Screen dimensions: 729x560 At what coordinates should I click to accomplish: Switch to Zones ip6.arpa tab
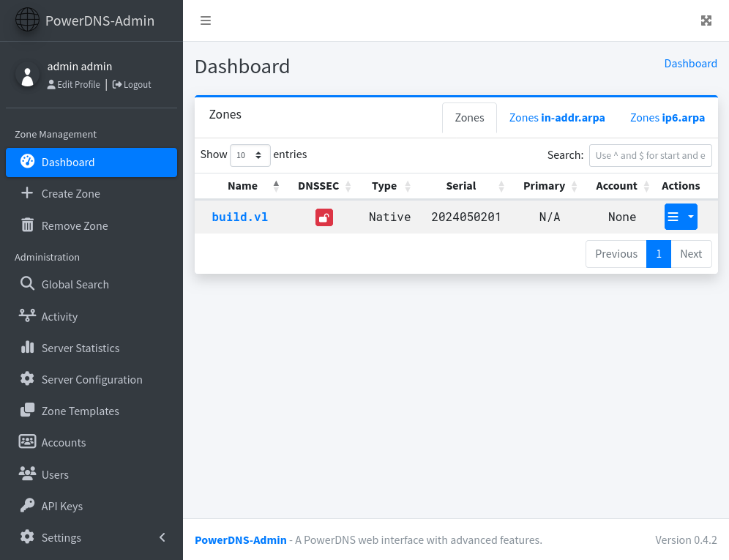667,118
